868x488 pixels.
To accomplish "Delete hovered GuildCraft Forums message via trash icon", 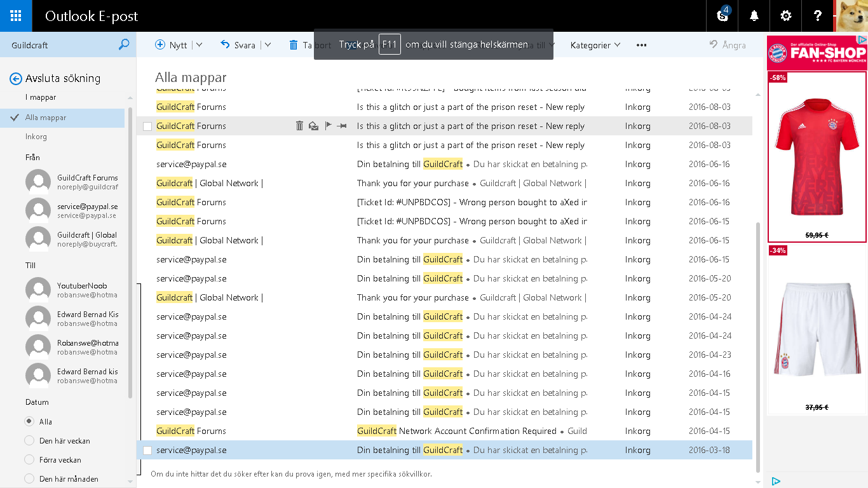I will click(299, 126).
